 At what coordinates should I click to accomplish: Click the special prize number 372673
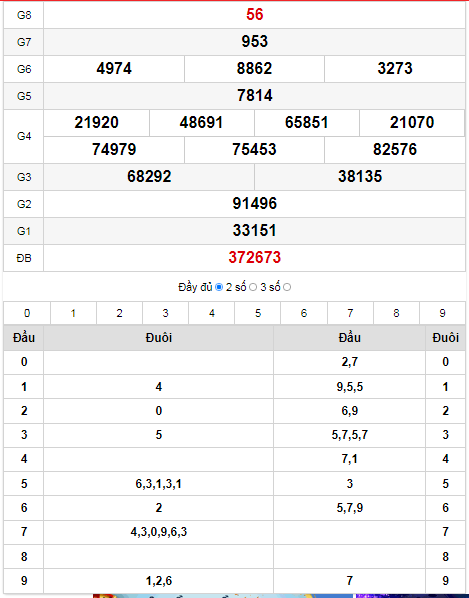coord(255,257)
